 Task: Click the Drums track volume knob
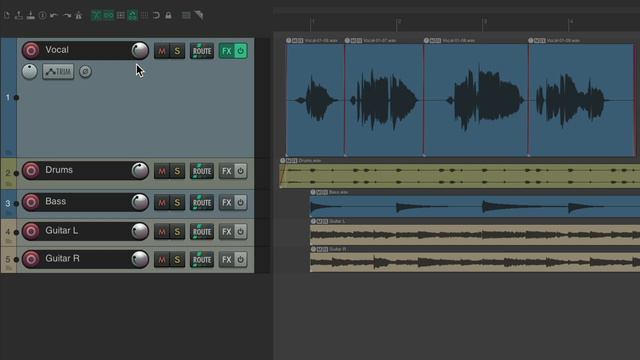pos(140,171)
